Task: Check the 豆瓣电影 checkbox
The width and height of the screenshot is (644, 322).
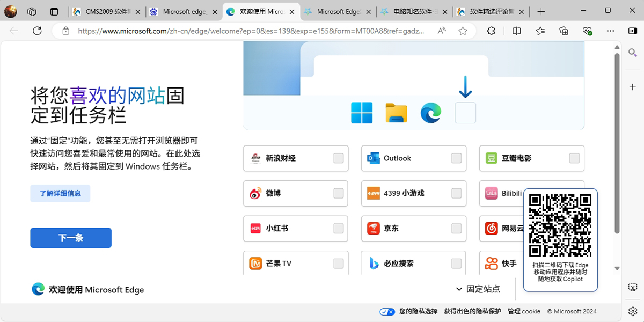Action: pyautogui.click(x=575, y=158)
